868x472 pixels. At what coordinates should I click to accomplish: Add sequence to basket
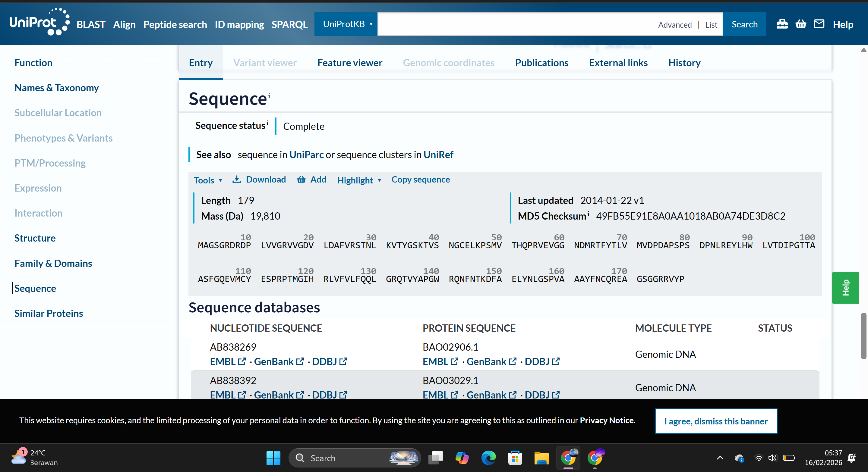coord(311,180)
